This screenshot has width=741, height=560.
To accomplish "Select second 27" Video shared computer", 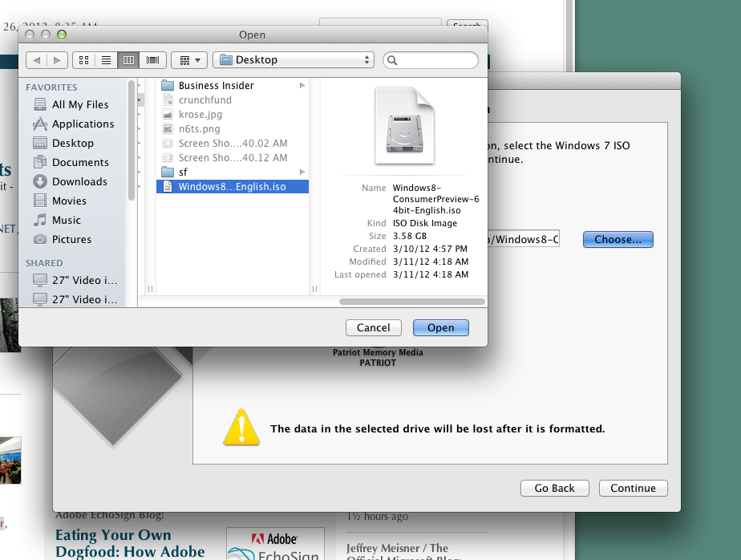I will (75, 299).
